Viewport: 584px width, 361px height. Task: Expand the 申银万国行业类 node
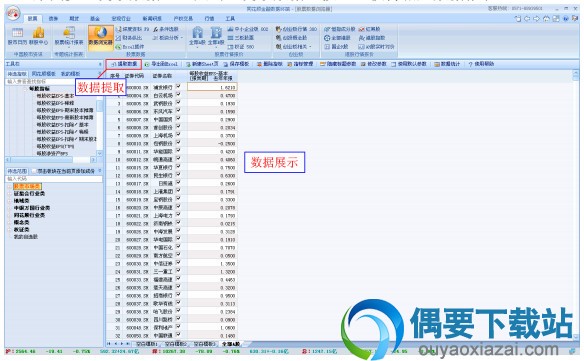pyautogui.click(x=10, y=208)
